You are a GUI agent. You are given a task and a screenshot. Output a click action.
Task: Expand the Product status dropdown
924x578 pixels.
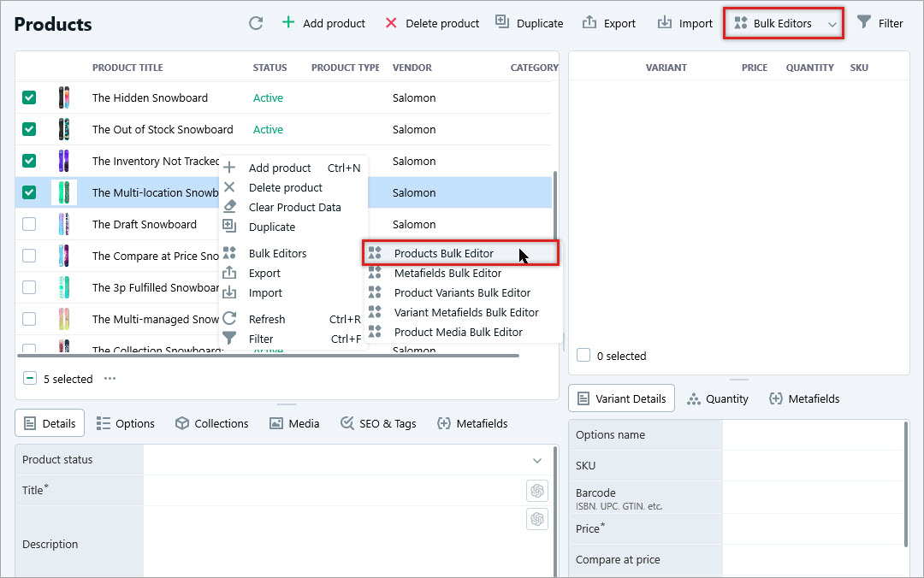coord(536,460)
